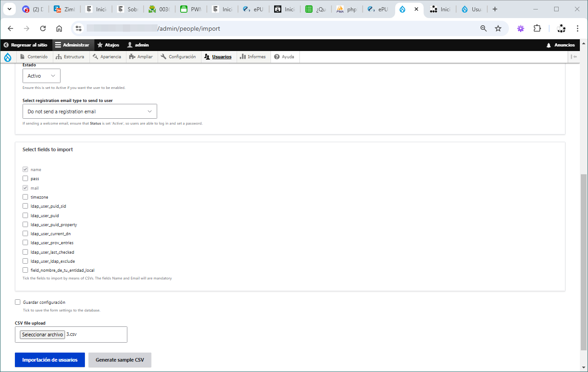Open the Ayuda menu item
Image resolution: width=588 pixels, height=372 pixels.
point(285,57)
